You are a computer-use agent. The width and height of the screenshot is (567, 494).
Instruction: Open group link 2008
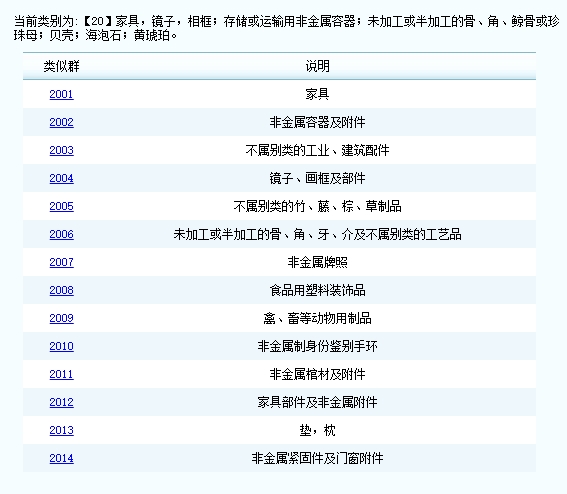[x=61, y=290]
